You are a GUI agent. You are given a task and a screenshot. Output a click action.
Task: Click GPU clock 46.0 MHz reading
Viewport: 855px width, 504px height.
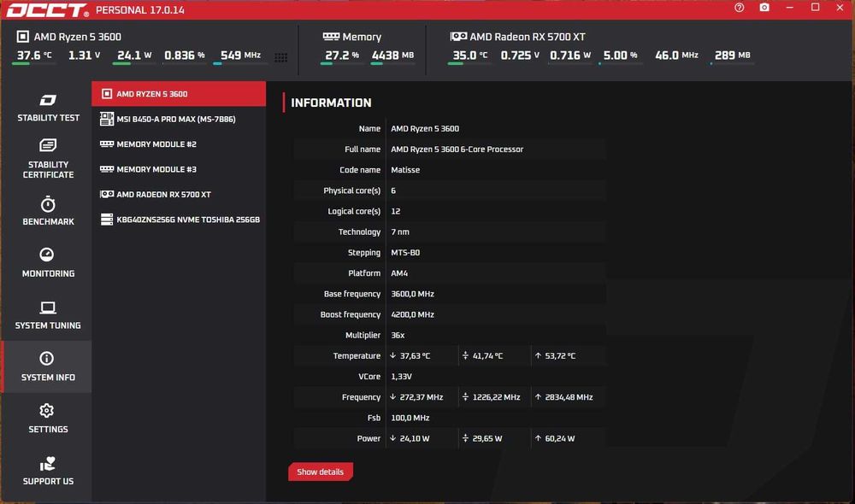point(676,55)
